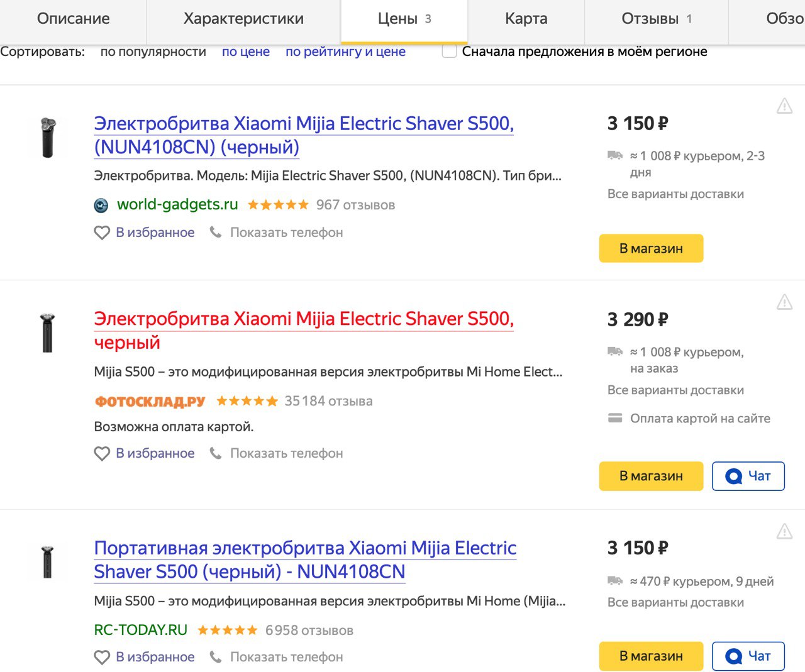The image size is (805, 672).
Task: Switch to the Характеристики tab
Action: pyautogui.click(x=243, y=19)
